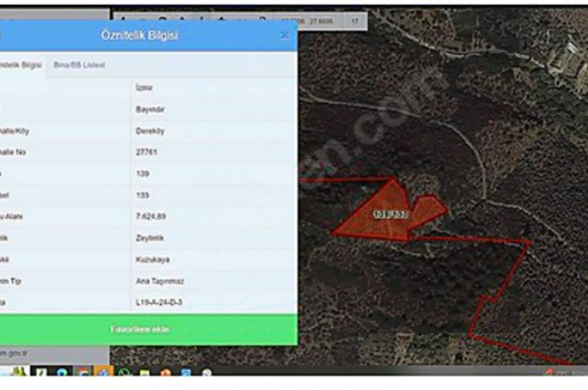Screen dimensions: 588x390
Task: Click the location marker icon on the map toolbar
Action: pyautogui.click(x=220, y=16)
